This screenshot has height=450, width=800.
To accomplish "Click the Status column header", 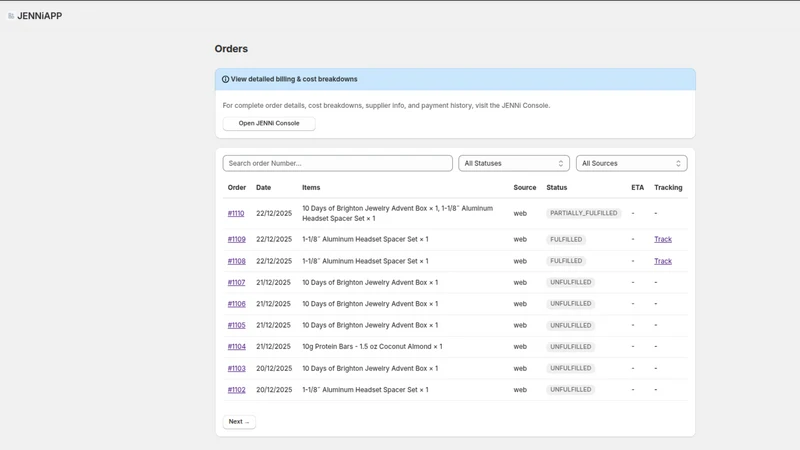I will [x=557, y=188].
